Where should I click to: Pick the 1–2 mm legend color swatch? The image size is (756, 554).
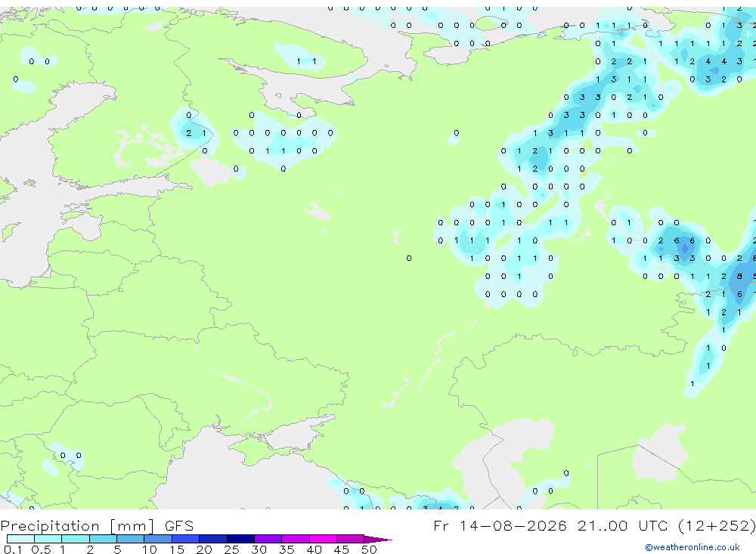point(76,539)
